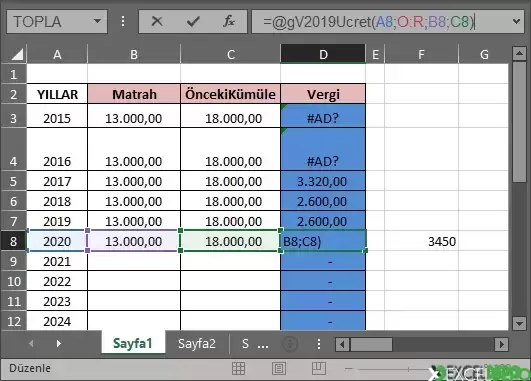Click horizontal scrollbar left arrow

342,344
